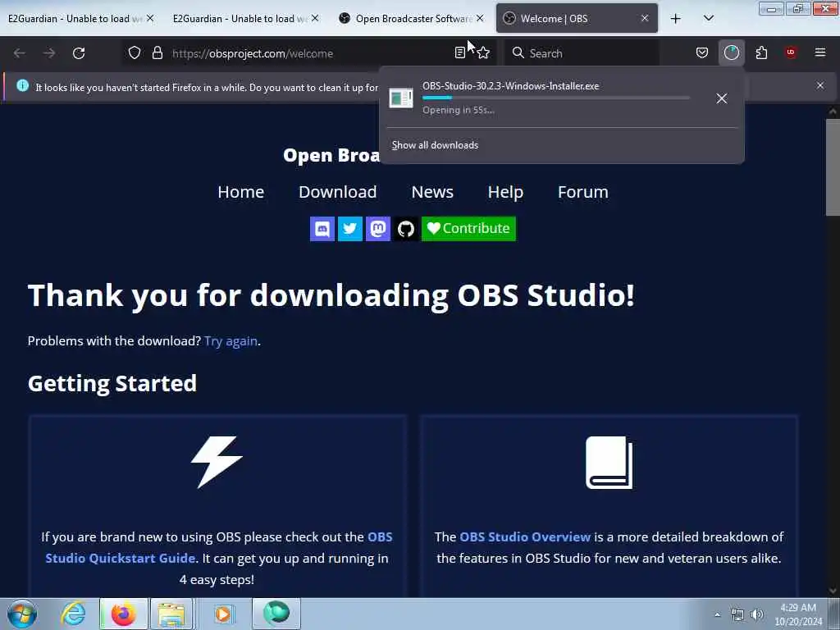Click the Firefox taskbar icon

(123, 614)
